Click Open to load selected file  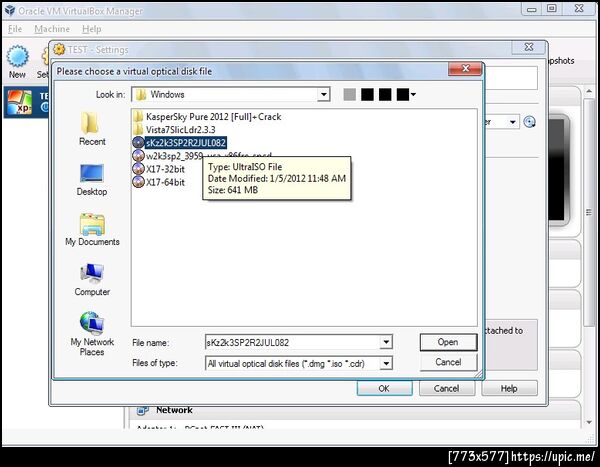click(x=448, y=342)
